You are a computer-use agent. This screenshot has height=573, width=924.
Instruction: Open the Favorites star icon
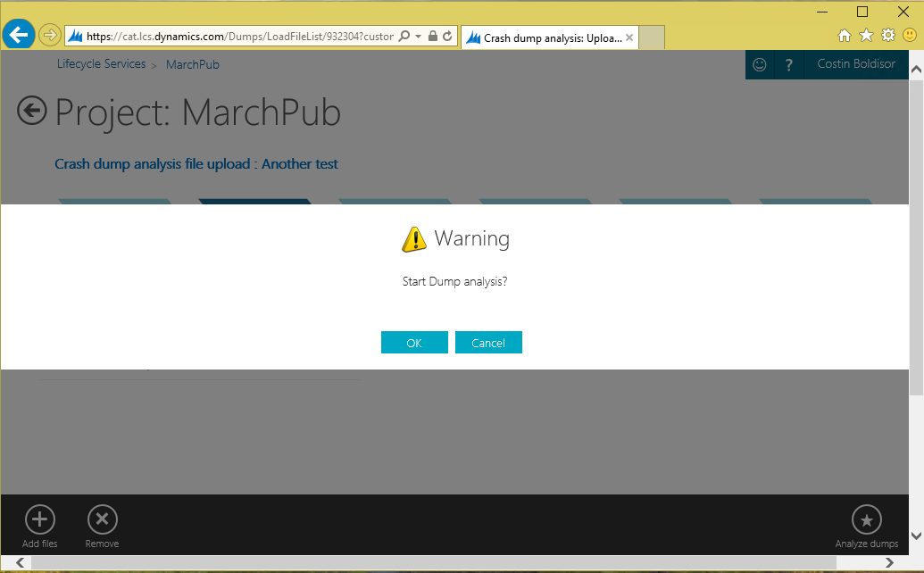pos(866,36)
